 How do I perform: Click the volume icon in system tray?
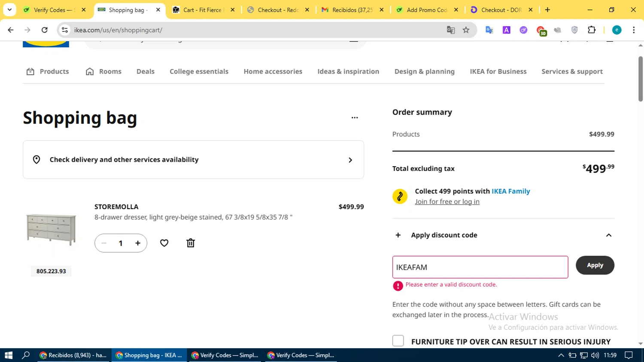coord(595,355)
